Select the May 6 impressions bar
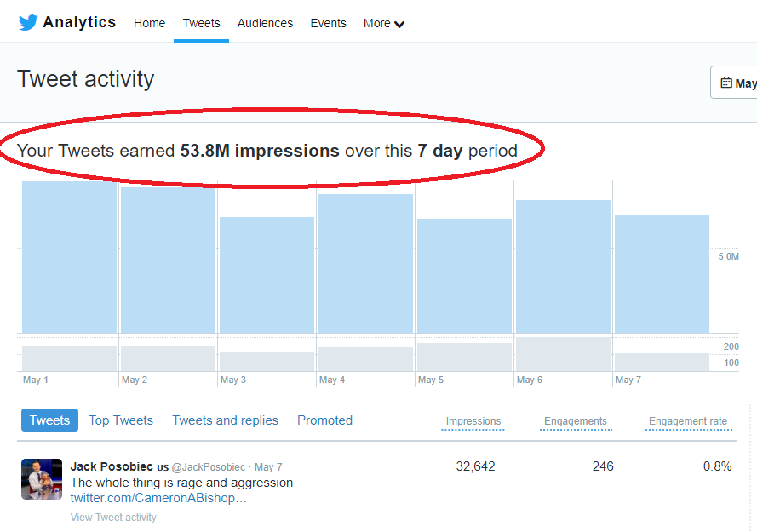This screenshot has width=757, height=532. [563, 266]
